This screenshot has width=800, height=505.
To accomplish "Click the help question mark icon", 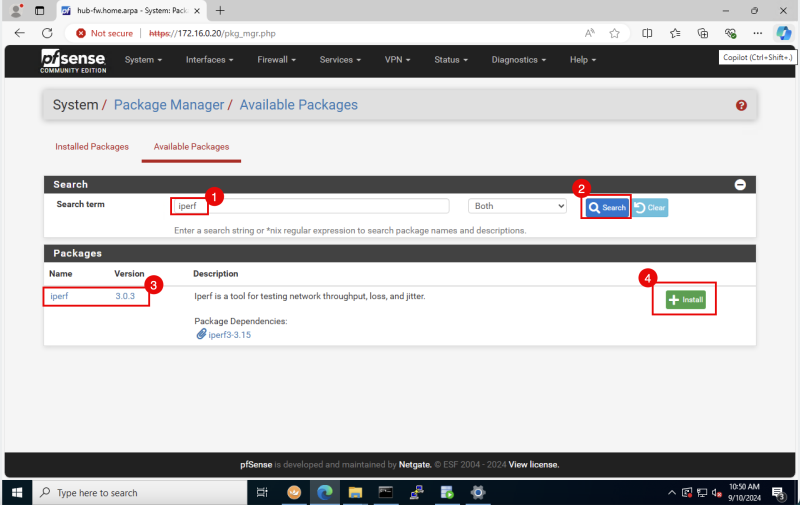I will pyautogui.click(x=741, y=105).
